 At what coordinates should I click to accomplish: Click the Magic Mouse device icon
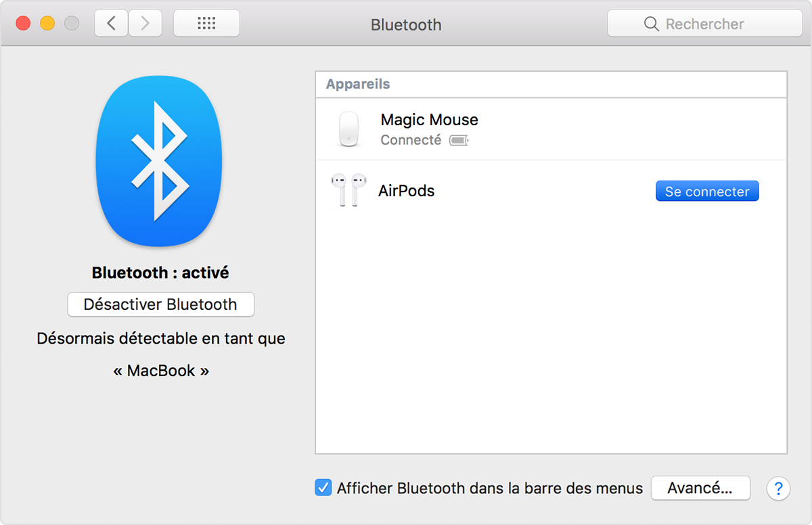[x=348, y=129]
